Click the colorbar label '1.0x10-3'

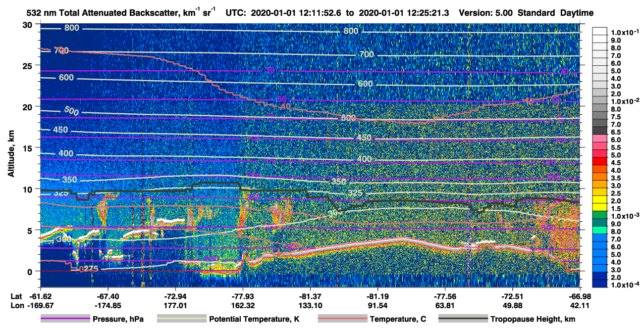626,216
